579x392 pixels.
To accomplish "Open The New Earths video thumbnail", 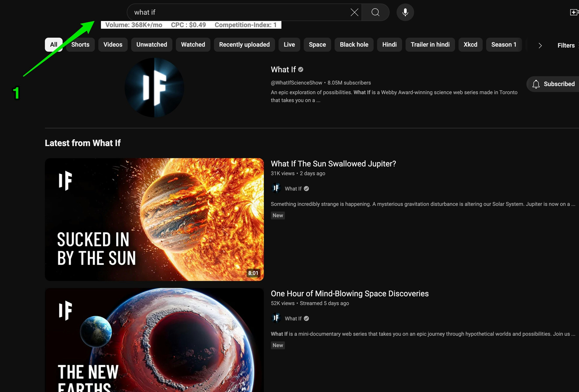I will pos(154,340).
